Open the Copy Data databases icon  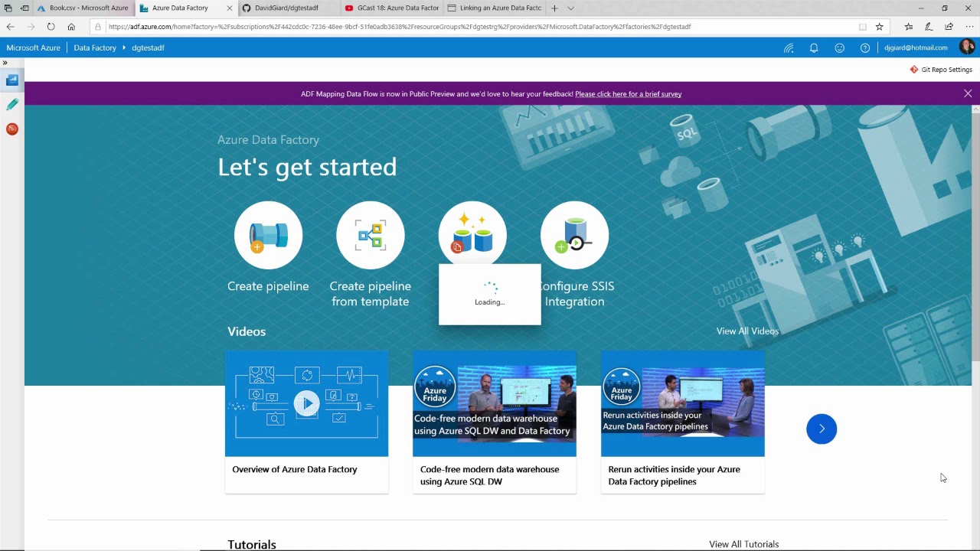tap(472, 233)
